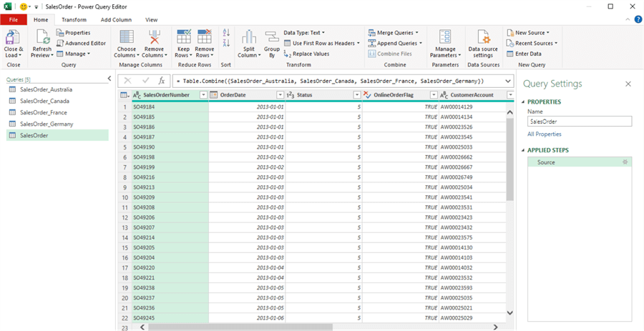Click the Manage Parameters icon

point(445,37)
